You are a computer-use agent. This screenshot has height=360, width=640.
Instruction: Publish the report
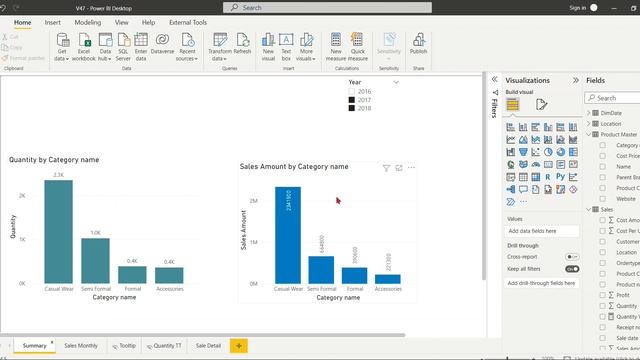pyautogui.click(x=418, y=44)
